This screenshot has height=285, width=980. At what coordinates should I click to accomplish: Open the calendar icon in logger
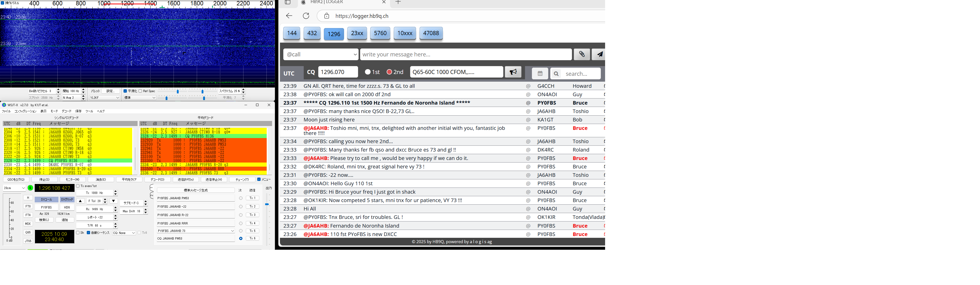[540, 73]
